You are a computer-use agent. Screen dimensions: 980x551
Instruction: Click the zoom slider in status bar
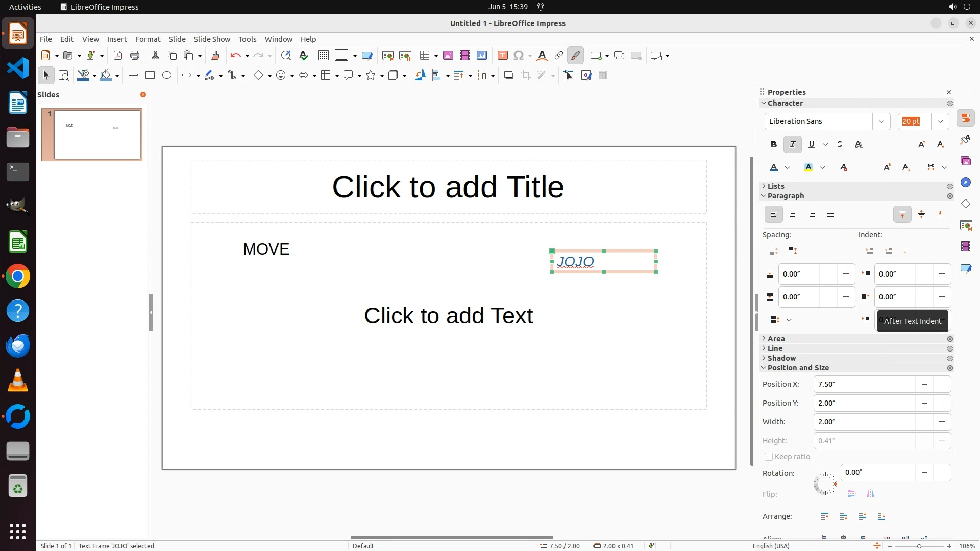click(x=919, y=546)
